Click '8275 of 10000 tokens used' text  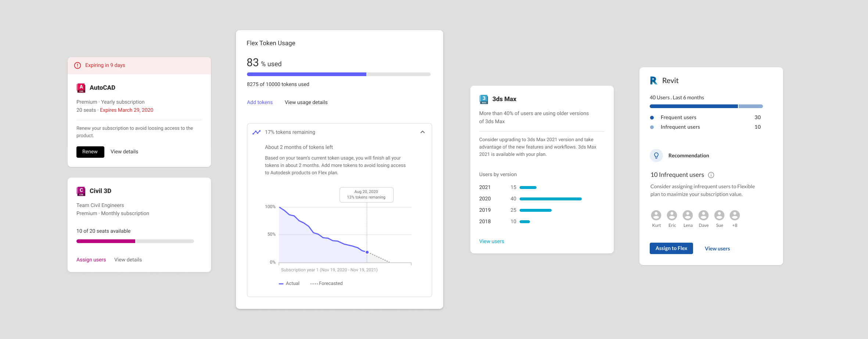coord(278,84)
